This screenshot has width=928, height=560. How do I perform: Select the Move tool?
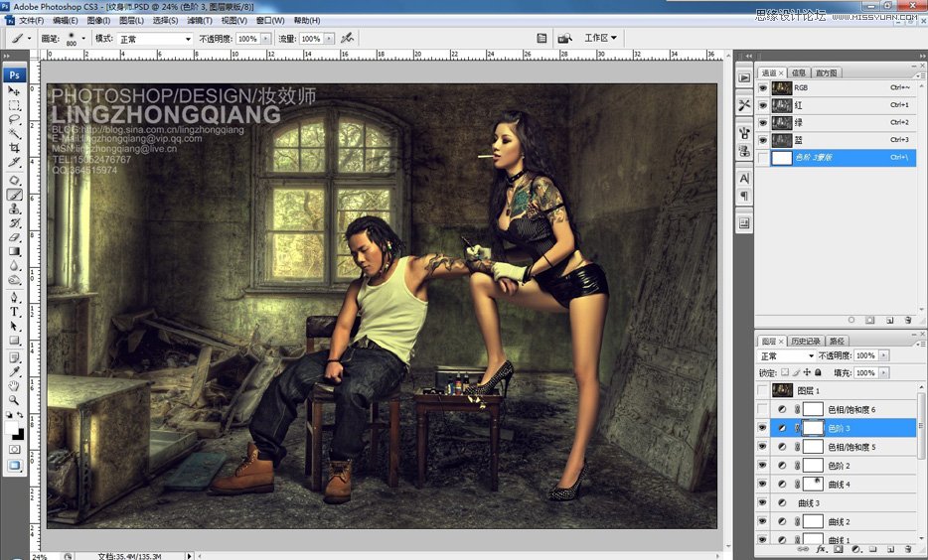(x=15, y=91)
